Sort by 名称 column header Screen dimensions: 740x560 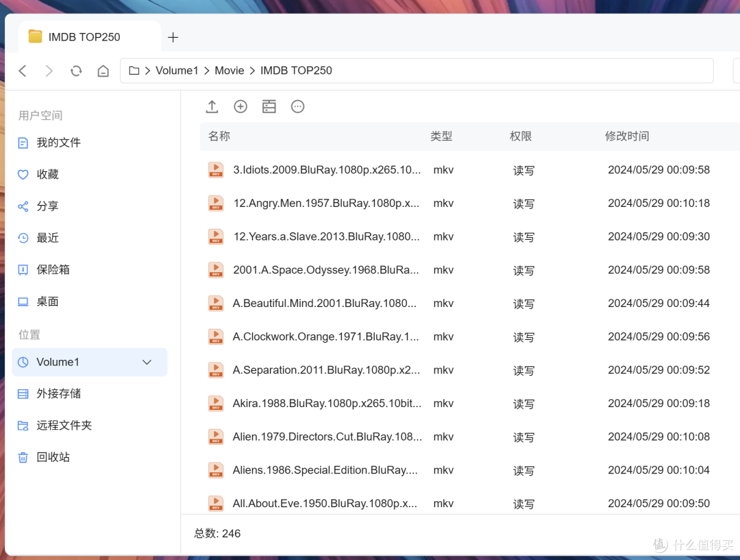(219, 136)
